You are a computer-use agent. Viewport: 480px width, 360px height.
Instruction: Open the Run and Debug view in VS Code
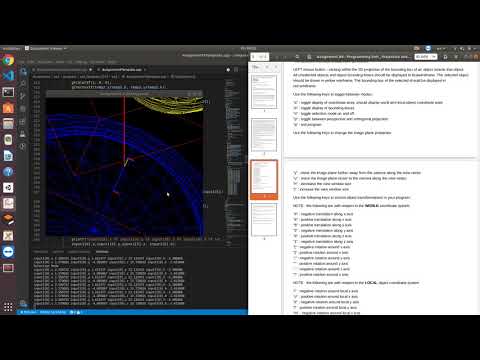23,109
